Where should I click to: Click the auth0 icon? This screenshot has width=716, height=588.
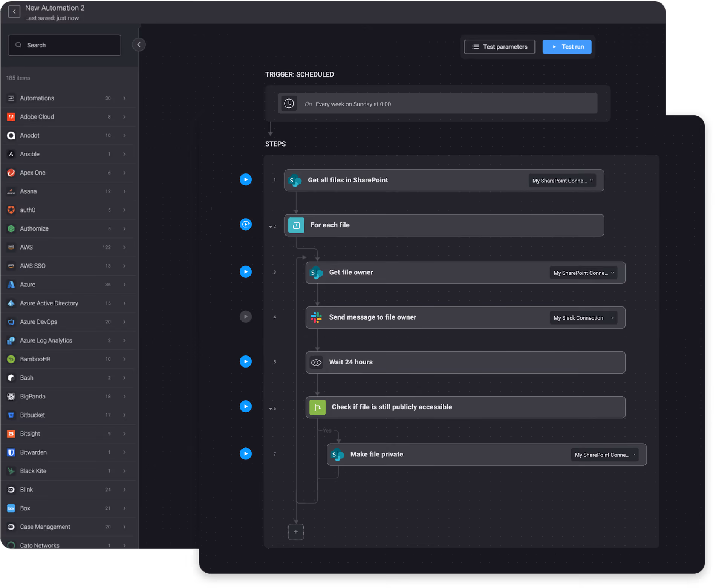11,210
